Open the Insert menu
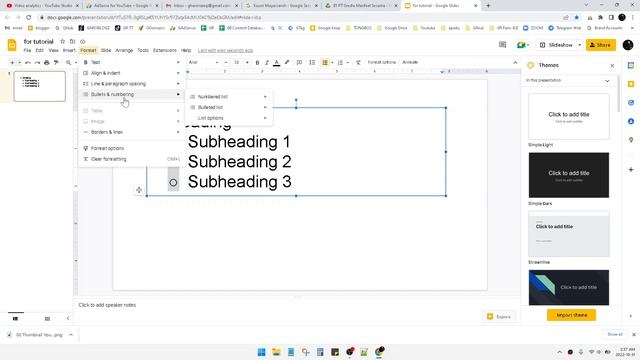The width and height of the screenshot is (640, 360). [69, 50]
